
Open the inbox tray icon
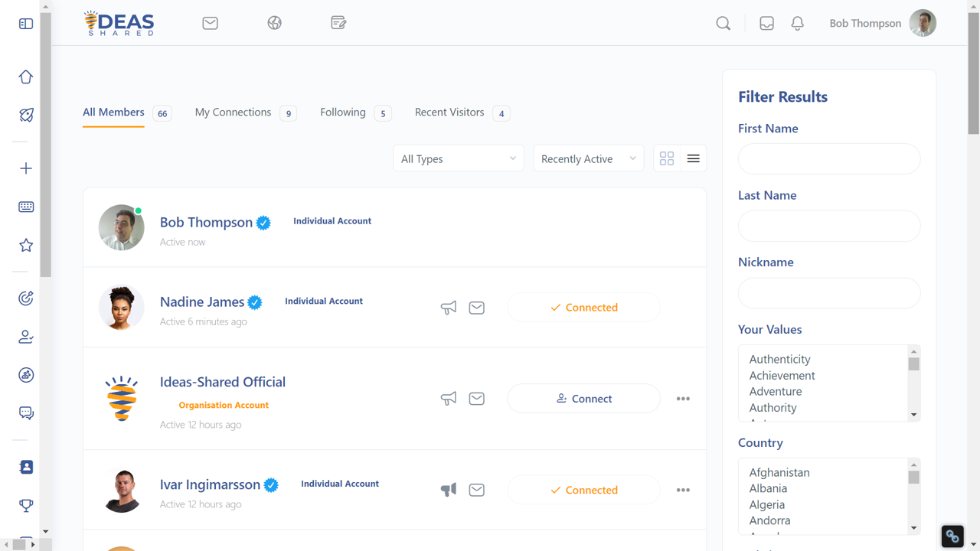coord(766,24)
